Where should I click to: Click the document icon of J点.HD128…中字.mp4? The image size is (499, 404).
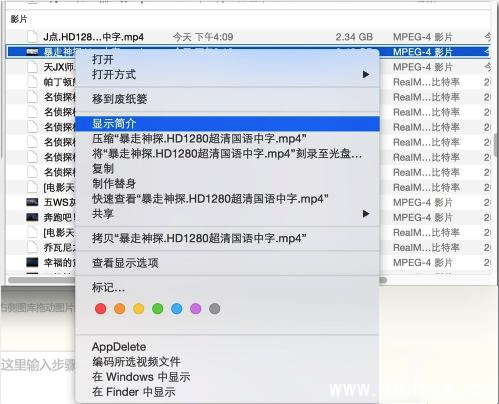[x=32, y=37]
